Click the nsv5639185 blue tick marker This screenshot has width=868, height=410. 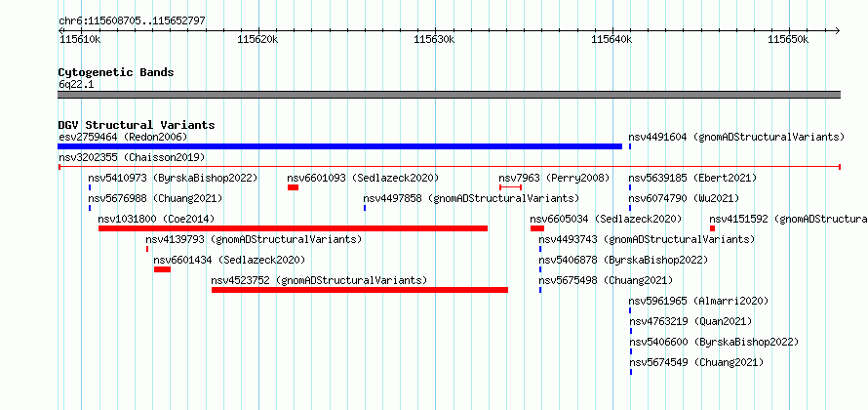tap(630, 187)
